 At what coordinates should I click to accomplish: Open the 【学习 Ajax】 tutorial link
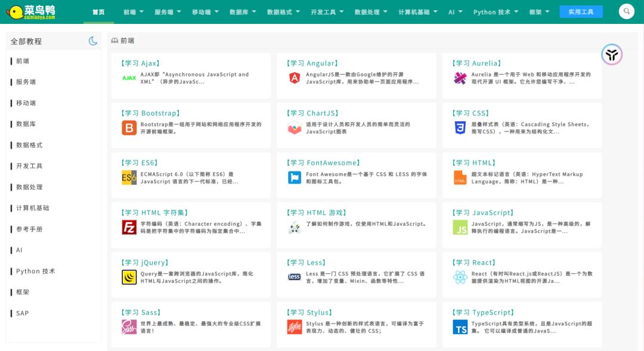pyautogui.click(x=141, y=63)
